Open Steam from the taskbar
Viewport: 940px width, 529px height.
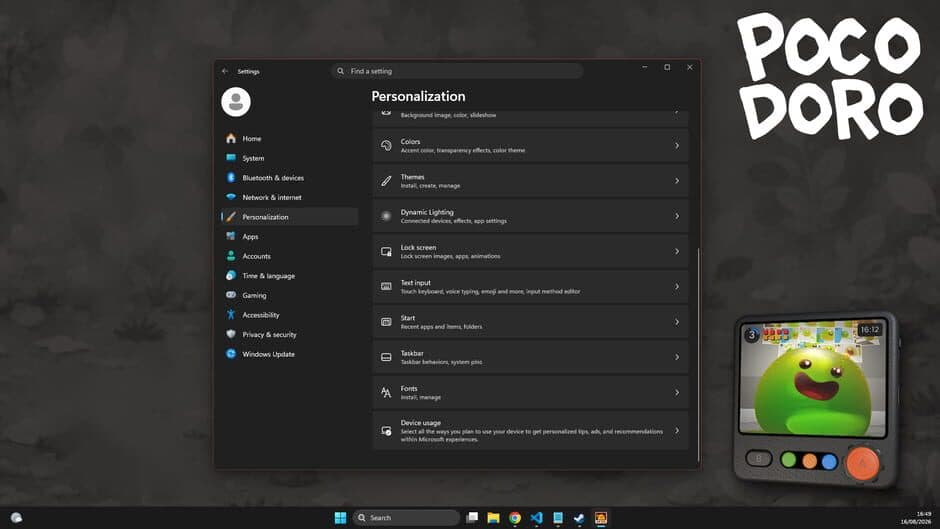579,518
